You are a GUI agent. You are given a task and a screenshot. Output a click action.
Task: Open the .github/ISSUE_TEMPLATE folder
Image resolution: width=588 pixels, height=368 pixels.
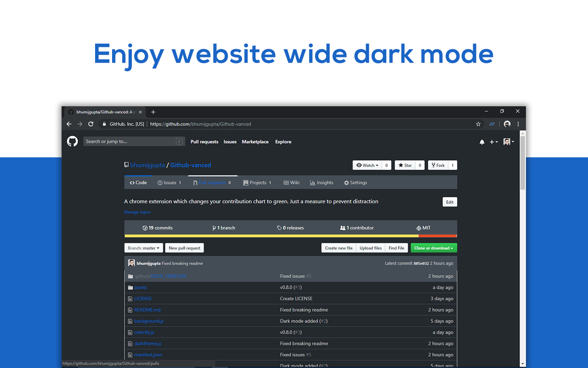pyautogui.click(x=160, y=276)
